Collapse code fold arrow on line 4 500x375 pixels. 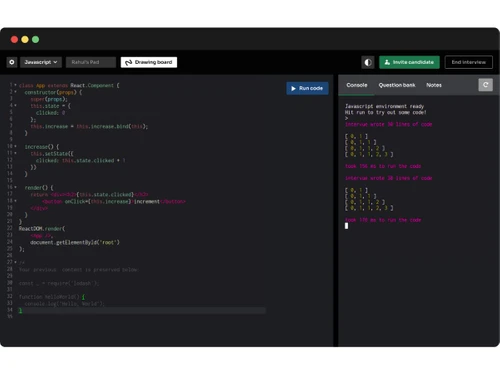click(x=15, y=105)
